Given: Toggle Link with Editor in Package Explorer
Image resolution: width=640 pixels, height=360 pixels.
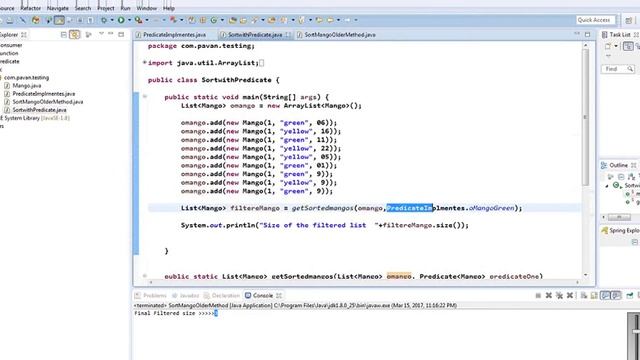Looking at the screenshot, I should coord(75,35).
